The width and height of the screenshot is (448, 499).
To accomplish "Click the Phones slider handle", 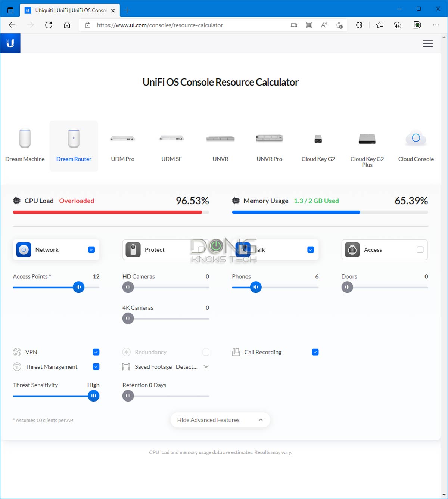I will (x=256, y=287).
